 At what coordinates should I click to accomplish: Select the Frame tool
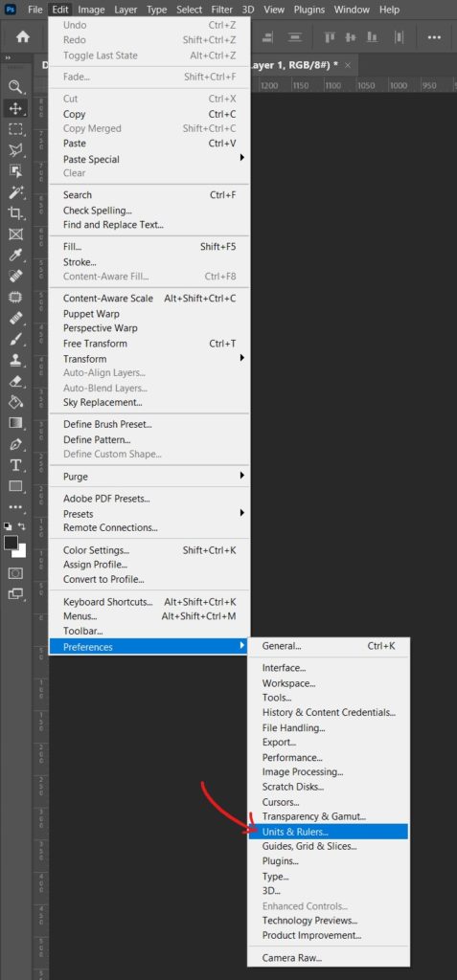15,234
